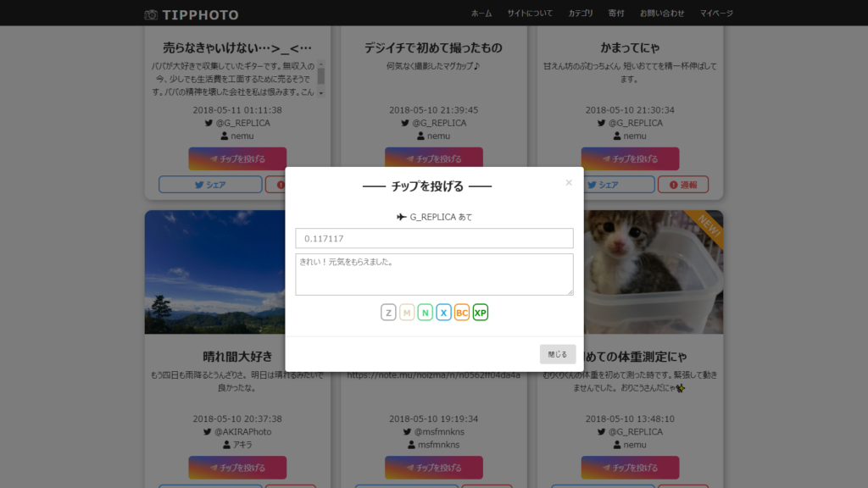Open the 寄付 page from the navbar
The width and height of the screenshot is (868, 488).
pos(616,14)
